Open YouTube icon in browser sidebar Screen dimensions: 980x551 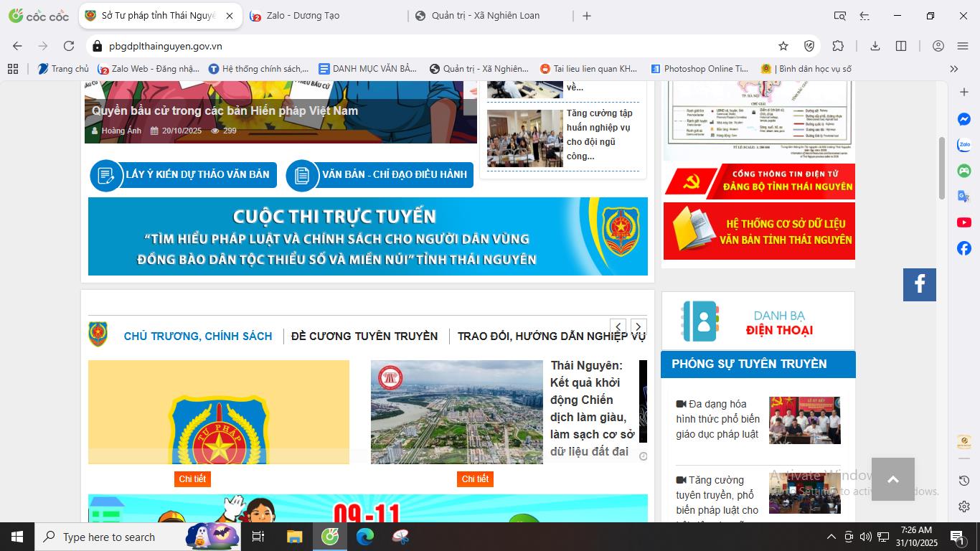tap(963, 222)
